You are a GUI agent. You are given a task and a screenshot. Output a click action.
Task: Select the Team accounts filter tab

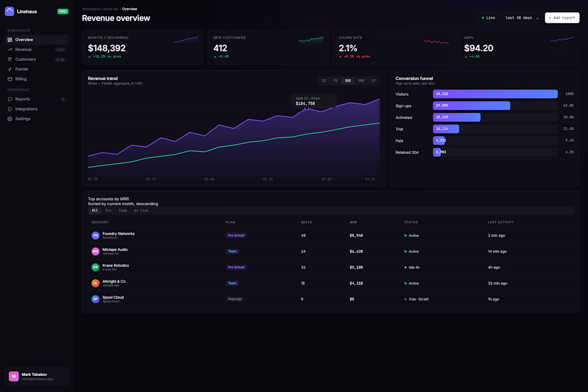click(x=122, y=211)
